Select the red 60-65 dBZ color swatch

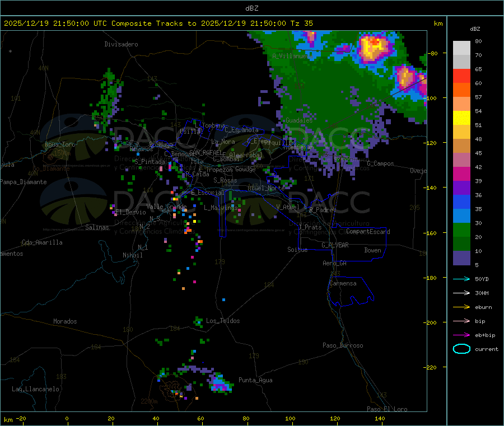[x=461, y=76]
